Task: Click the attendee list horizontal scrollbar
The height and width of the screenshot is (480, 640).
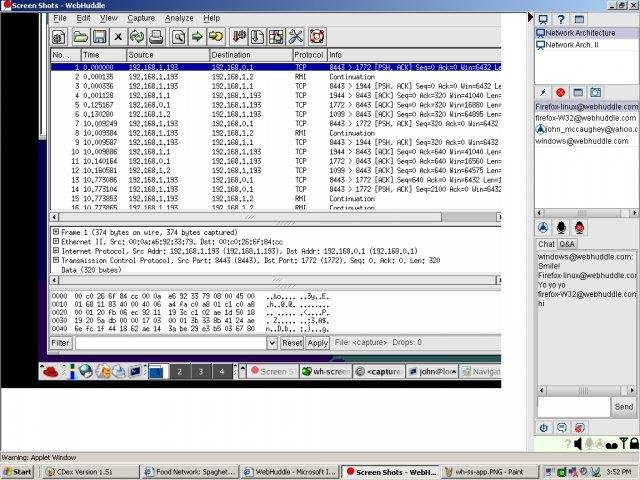Action: coord(587,213)
